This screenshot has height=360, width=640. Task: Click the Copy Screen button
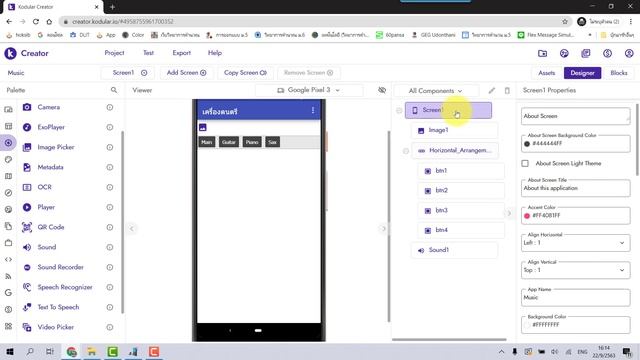click(x=245, y=73)
